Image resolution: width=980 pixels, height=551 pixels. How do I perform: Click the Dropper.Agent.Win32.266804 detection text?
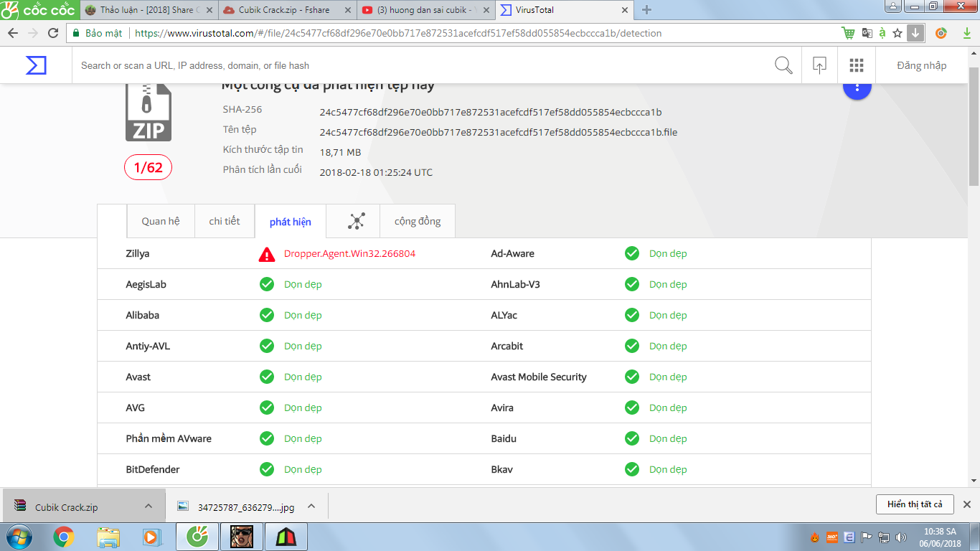pos(350,253)
